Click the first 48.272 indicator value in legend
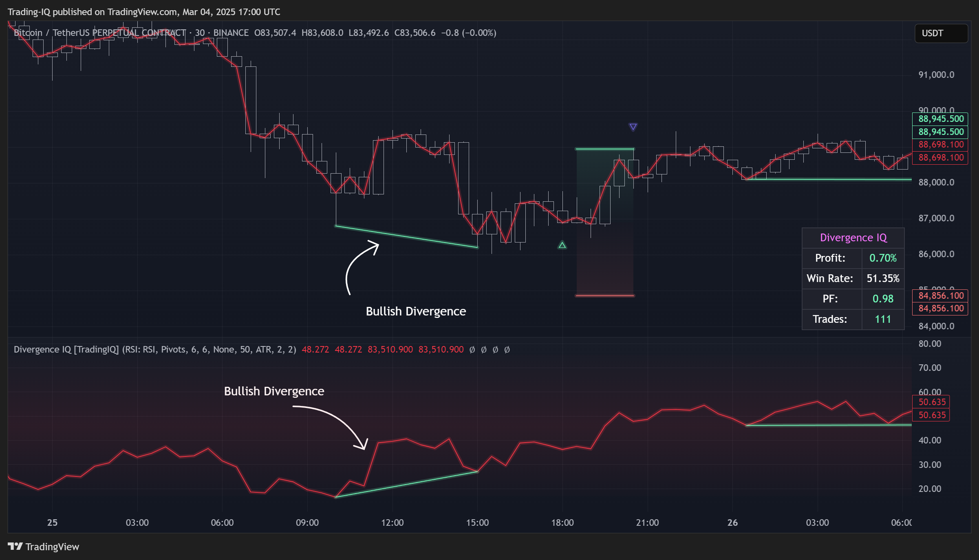Screen dimensions: 979x560 click(315, 349)
